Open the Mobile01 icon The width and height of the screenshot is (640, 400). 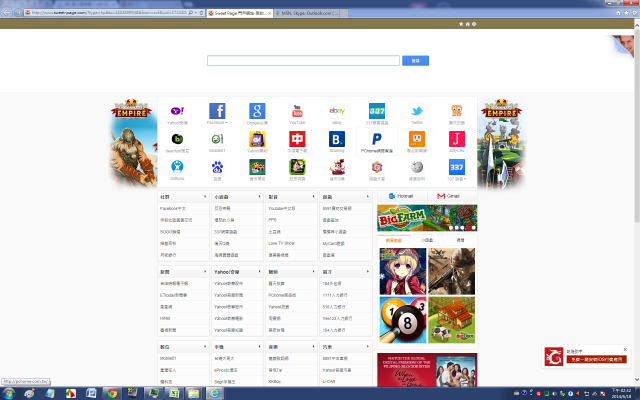(217, 139)
